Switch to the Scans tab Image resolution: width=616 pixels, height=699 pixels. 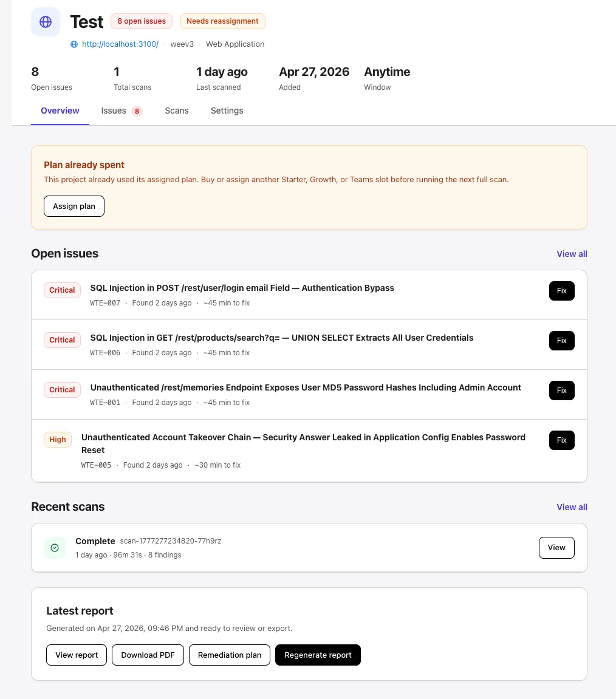click(x=176, y=111)
